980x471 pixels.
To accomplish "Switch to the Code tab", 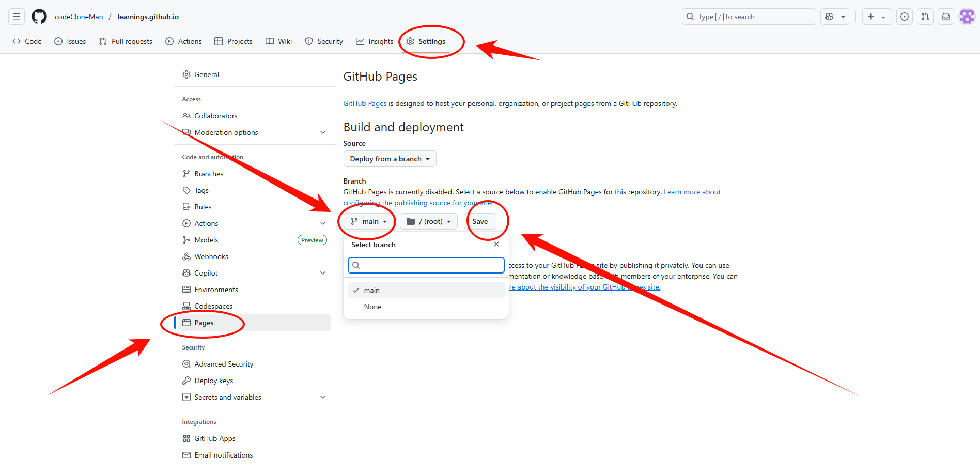I will pyautogui.click(x=27, y=41).
